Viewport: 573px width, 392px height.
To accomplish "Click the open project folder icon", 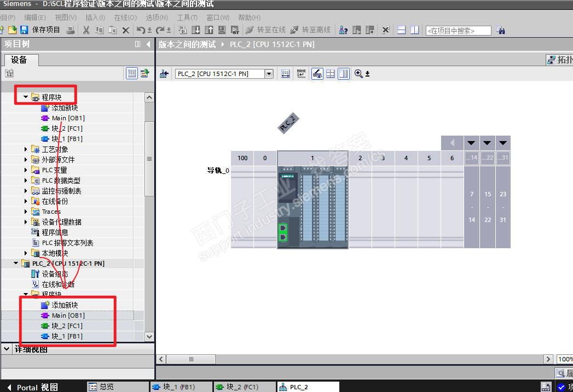I will (13, 30).
